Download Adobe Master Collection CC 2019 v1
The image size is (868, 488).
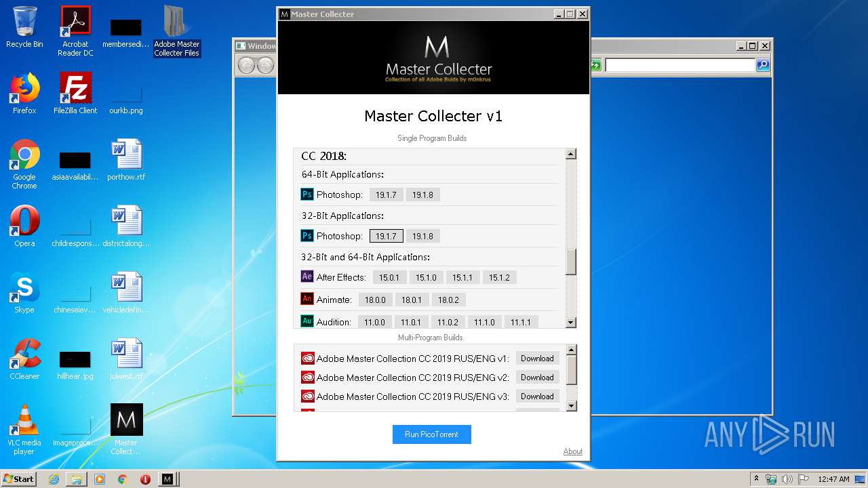tap(537, 359)
